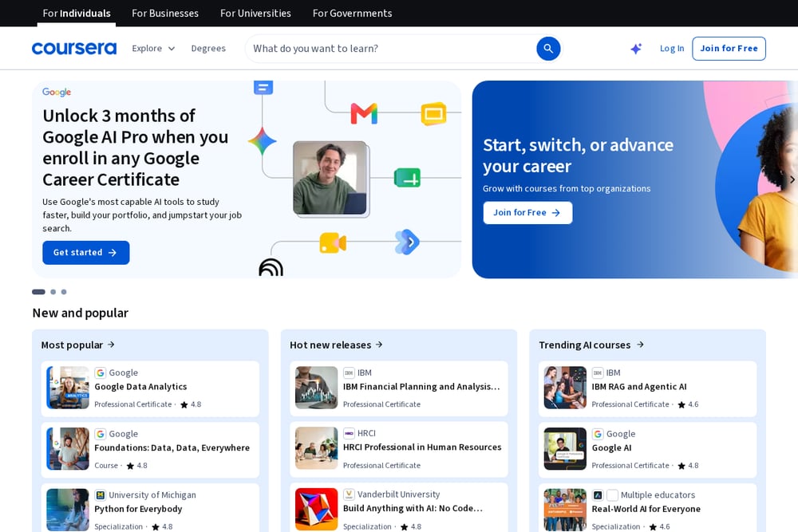Open the Build Anything with AI: No Code title
The image size is (798, 532).
point(413,508)
